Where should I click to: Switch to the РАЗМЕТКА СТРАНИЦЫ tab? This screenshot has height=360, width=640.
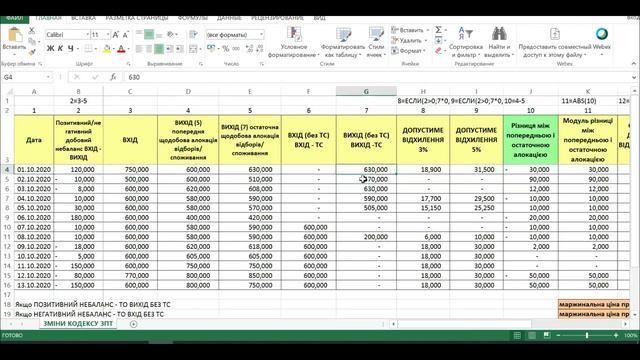137,18
